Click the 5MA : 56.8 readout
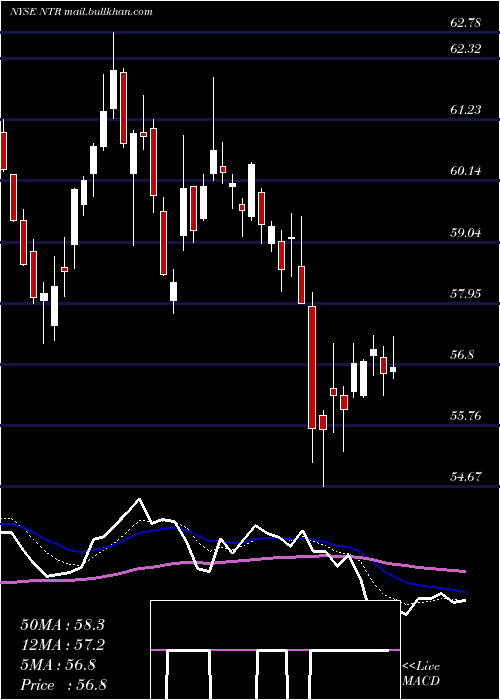The height and width of the screenshot is (700, 500). (58, 665)
